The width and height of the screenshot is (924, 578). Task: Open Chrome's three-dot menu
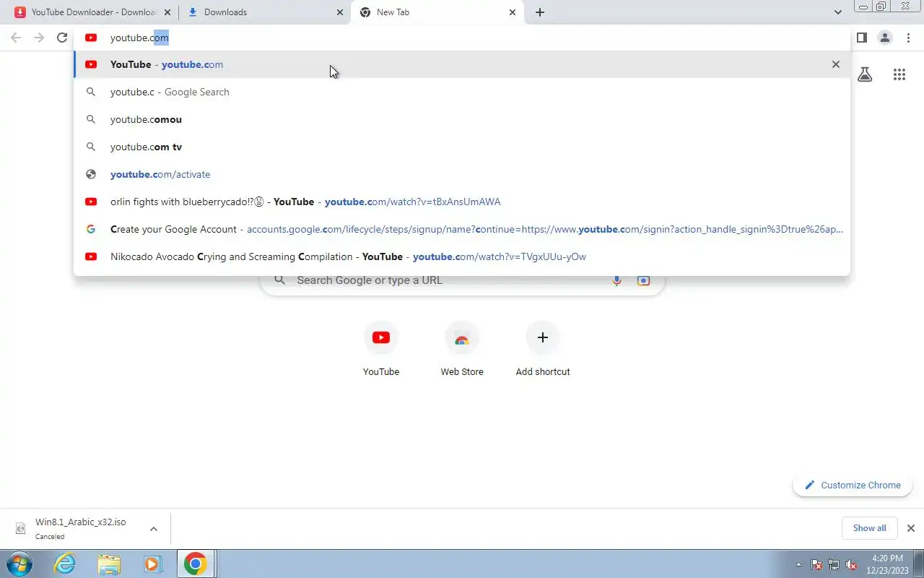click(x=908, y=38)
